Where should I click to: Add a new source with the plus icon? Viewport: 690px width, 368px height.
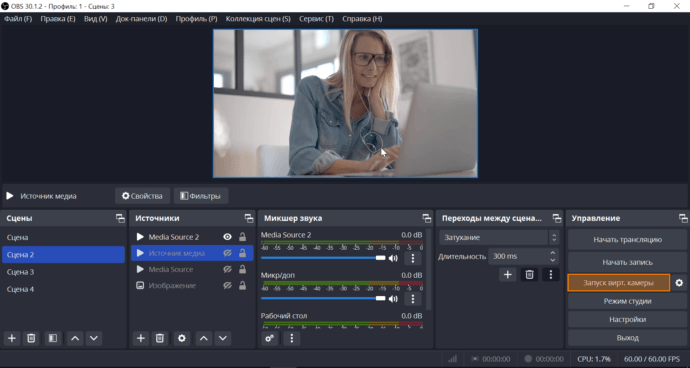[141, 338]
